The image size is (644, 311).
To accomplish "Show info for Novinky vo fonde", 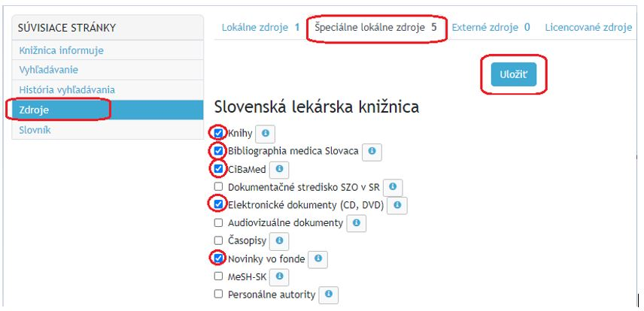I will [x=318, y=259].
